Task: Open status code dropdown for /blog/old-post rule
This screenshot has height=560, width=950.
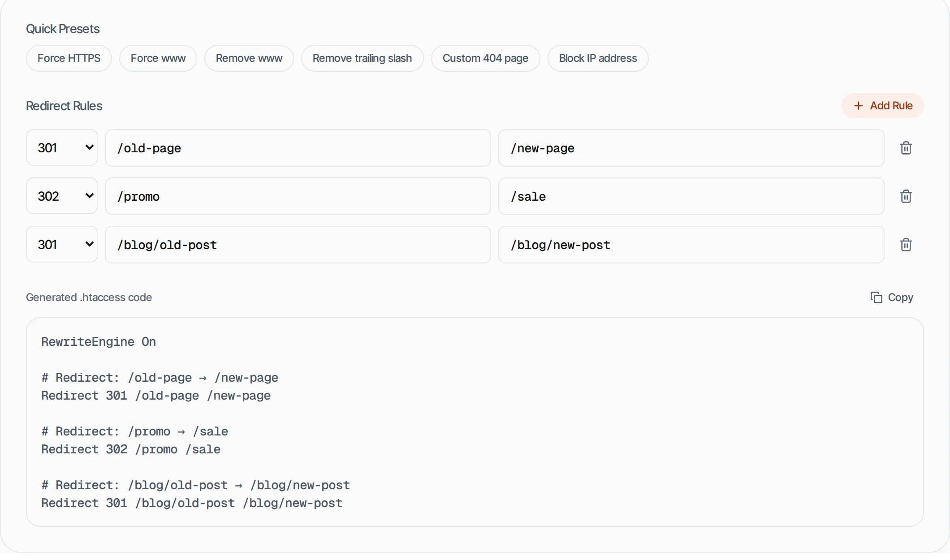Action: 62,245
